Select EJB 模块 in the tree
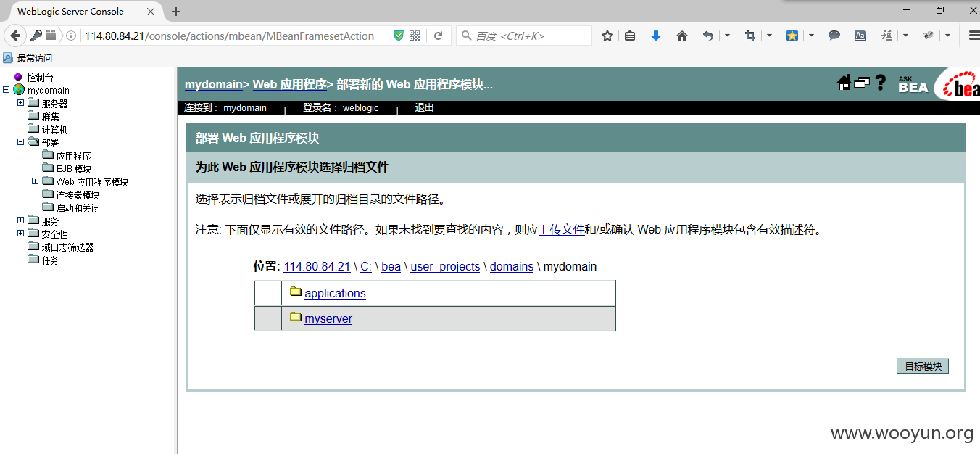 pyautogui.click(x=74, y=169)
